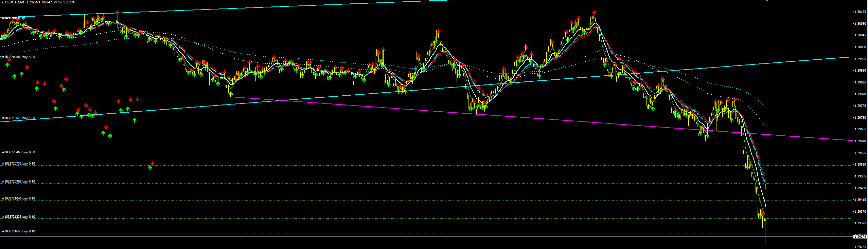Click price scale value 1.29730
The width and height of the screenshot is (868, 249).
click(860, 118)
